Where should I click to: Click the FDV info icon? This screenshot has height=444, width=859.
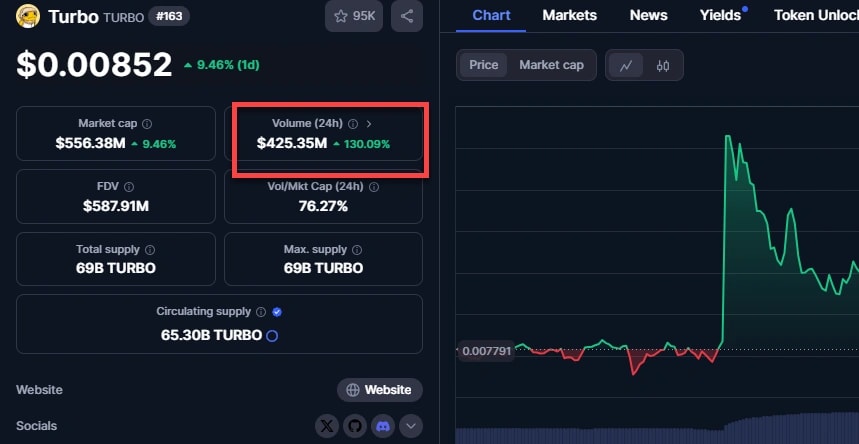point(129,187)
